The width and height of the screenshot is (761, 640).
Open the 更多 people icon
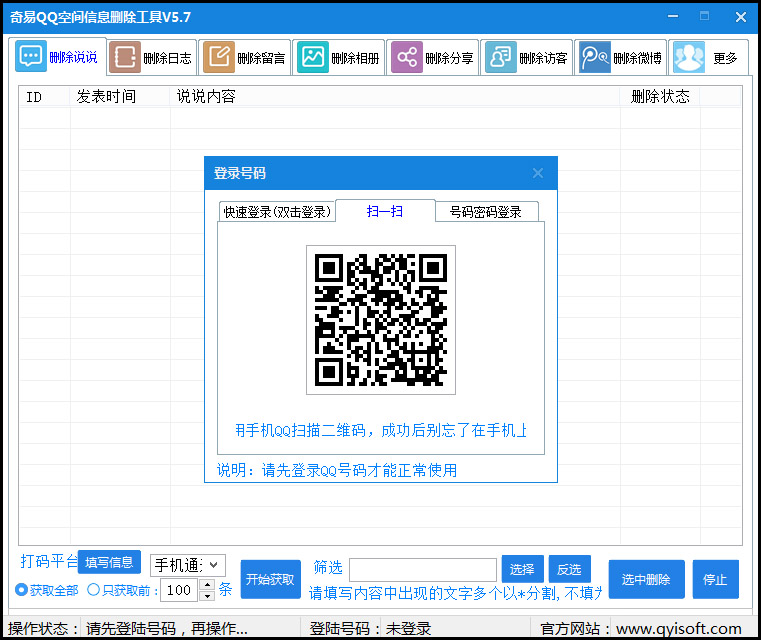688,58
